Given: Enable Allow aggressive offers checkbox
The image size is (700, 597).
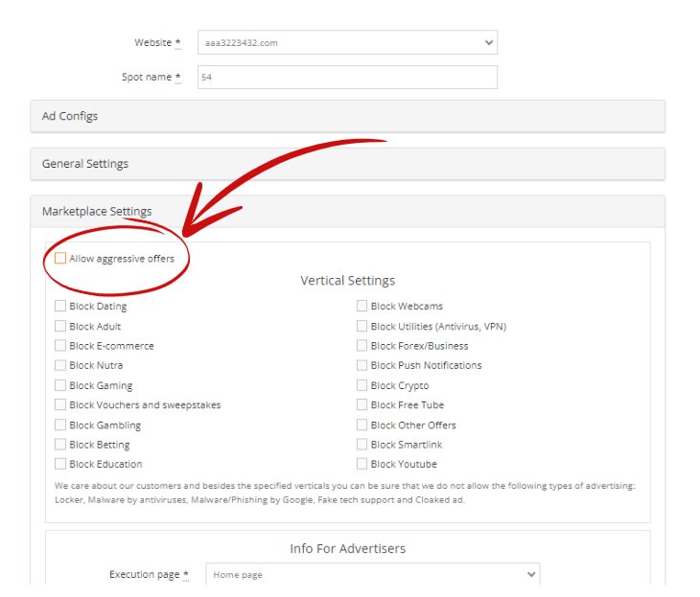Looking at the screenshot, I should click(60, 259).
